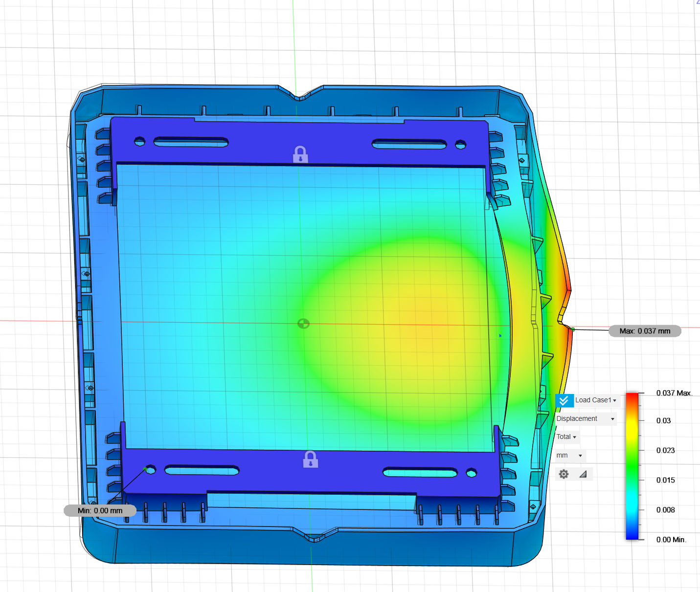Click the '0.00 Min.' legend value
Image resolution: width=700 pixels, height=592 pixels.
[671, 540]
